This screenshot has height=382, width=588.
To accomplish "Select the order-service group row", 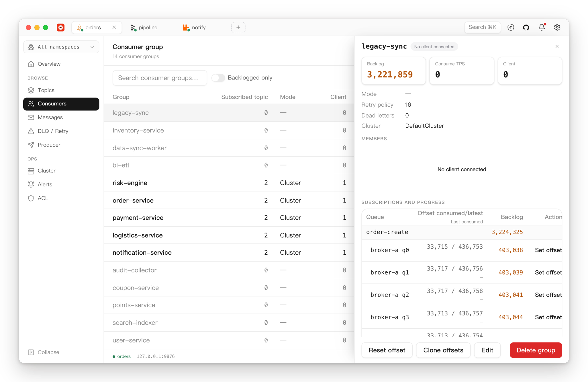I will pyautogui.click(x=229, y=200).
